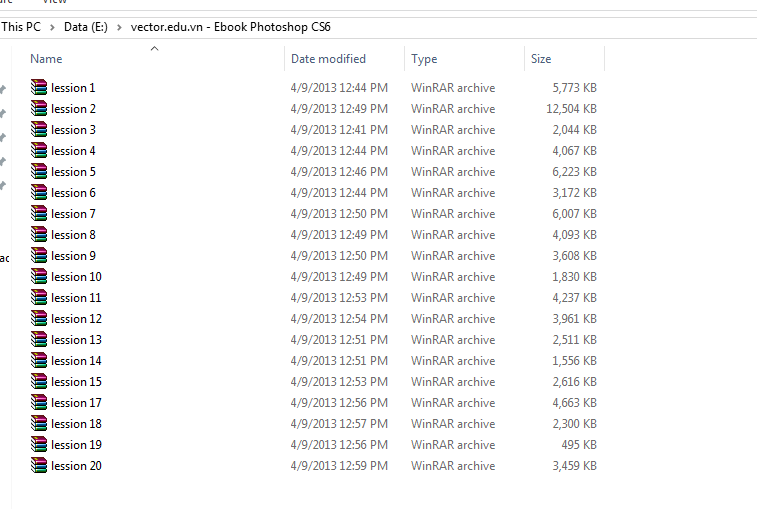The image size is (757, 509).
Task: Click the 4,237 KB size cell
Action: 575,297
